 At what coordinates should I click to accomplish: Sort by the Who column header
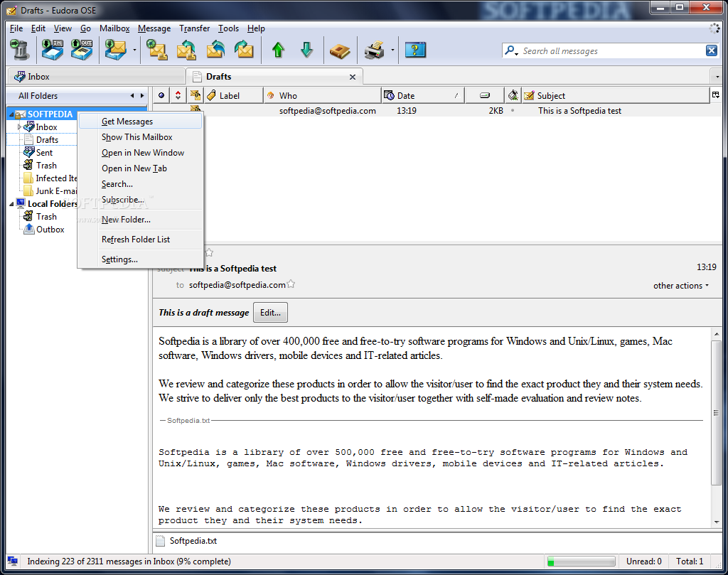point(322,96)
